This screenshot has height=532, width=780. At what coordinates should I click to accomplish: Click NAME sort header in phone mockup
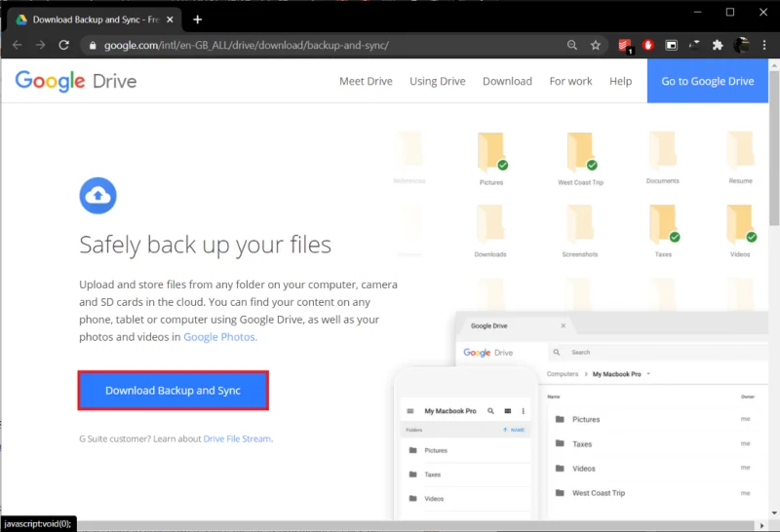(514, 430)
